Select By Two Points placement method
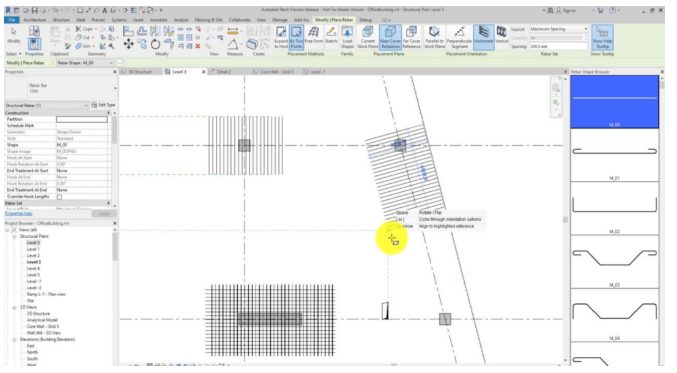The height and width of the screenshot is (373, 677). click(x=296, y=37)
